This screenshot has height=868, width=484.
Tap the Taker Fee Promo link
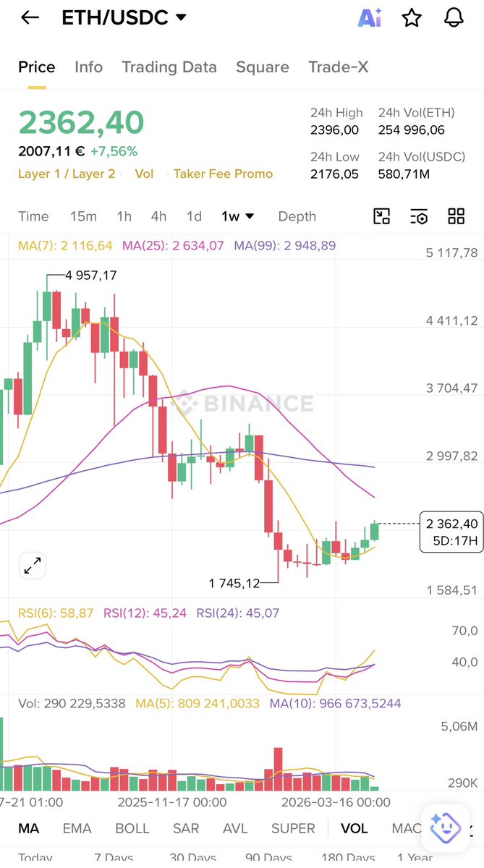pyautogui.click(x=223, y=174)
